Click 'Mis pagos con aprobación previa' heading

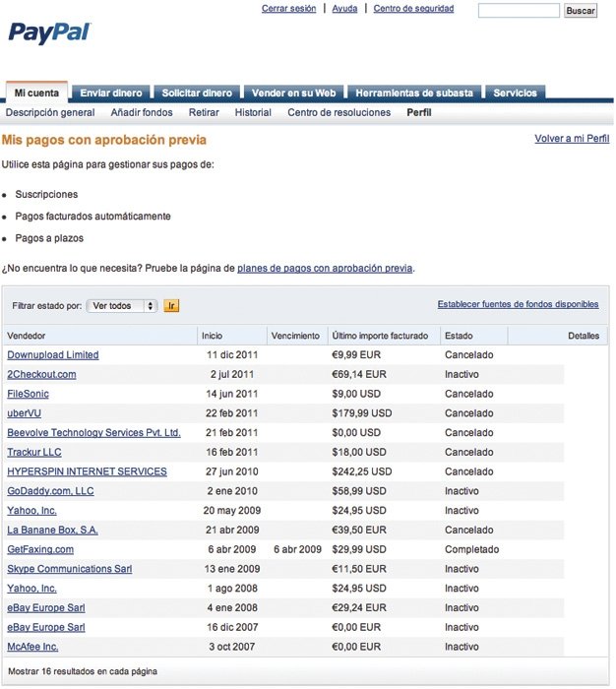[x=103, y=140]
